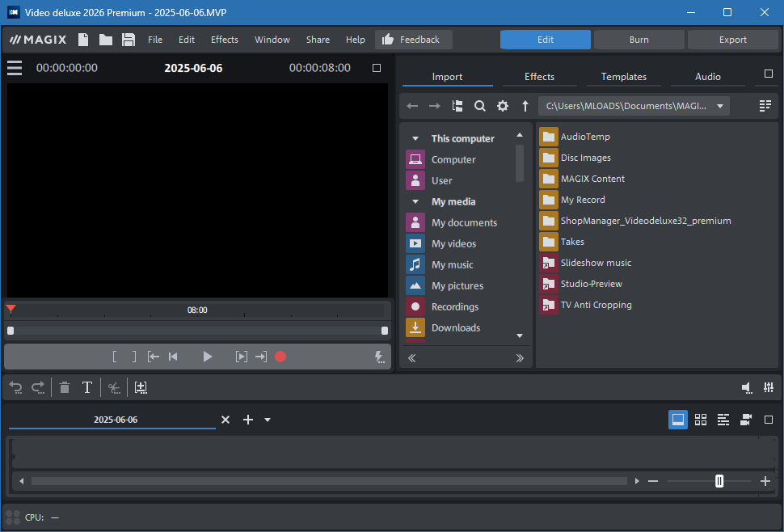
Task: Maximize the project window area
Action: pos(769,420)
